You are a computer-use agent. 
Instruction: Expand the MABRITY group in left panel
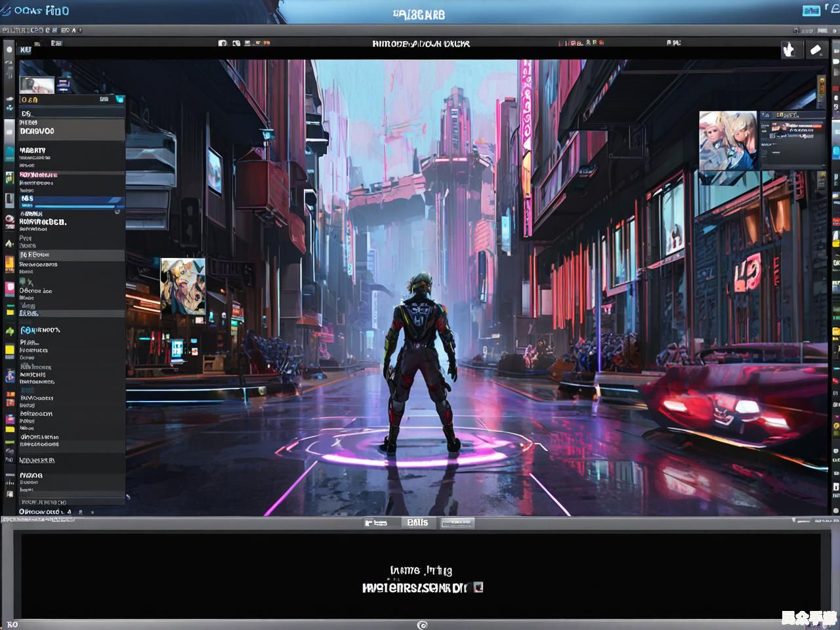tap(33, 150)
